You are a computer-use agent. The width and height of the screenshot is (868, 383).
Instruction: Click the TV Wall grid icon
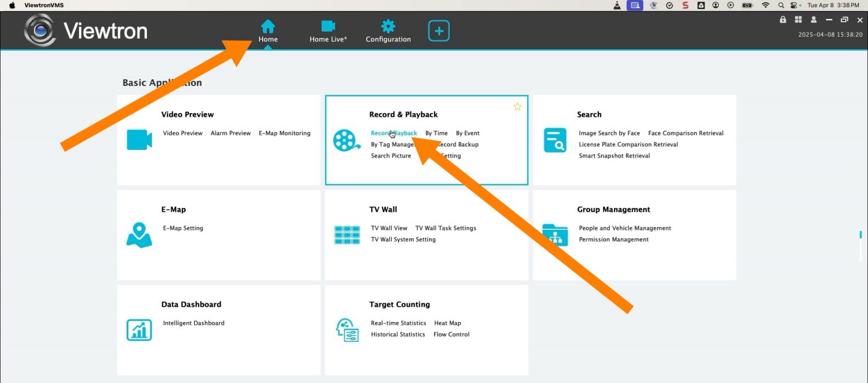pyautogui.click(x=347, y=235)
